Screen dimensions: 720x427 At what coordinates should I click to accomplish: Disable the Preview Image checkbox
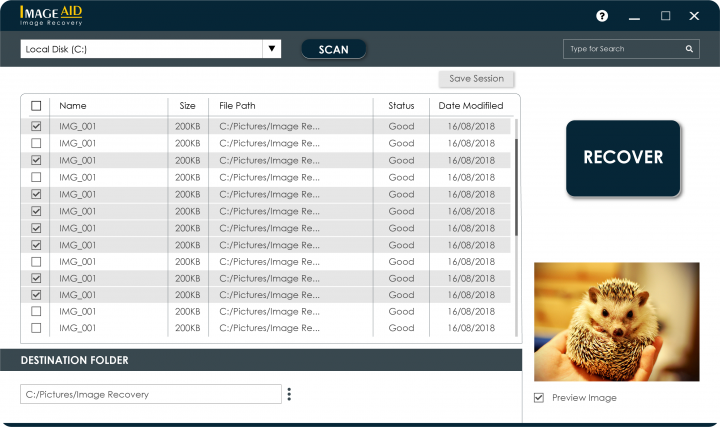pyautogui.click(x=539, y=398)
